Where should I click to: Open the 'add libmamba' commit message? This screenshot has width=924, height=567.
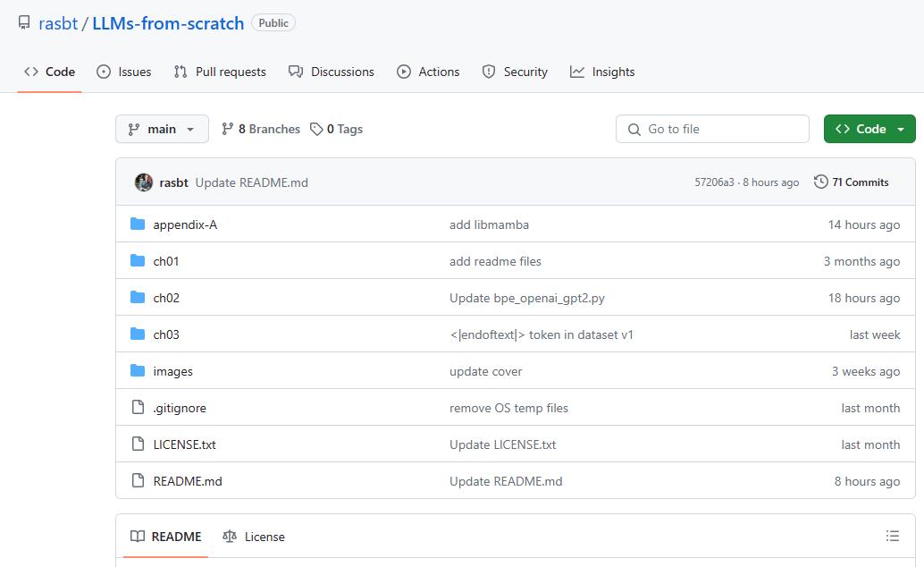489,224
